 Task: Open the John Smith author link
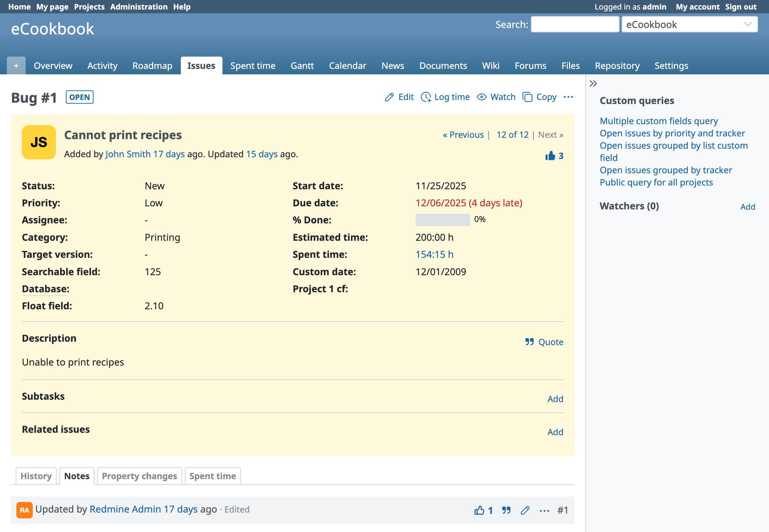tap(128, 154)
